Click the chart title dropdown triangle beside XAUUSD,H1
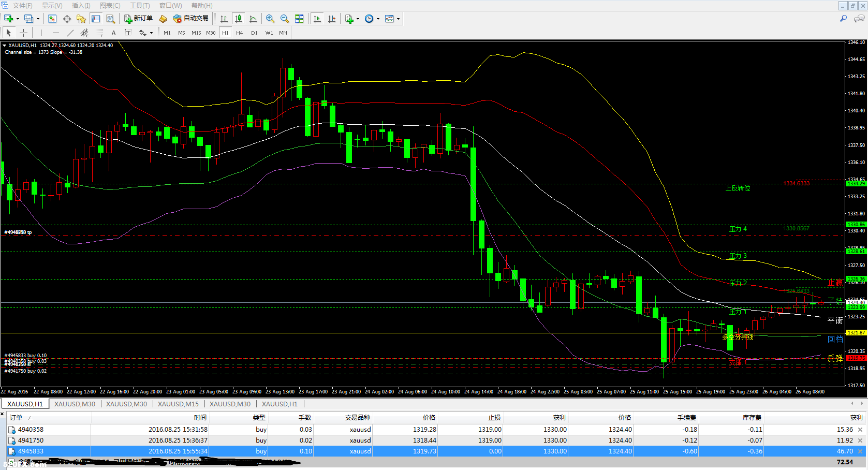This screenshot has height=470, width=868. [4, 46]
